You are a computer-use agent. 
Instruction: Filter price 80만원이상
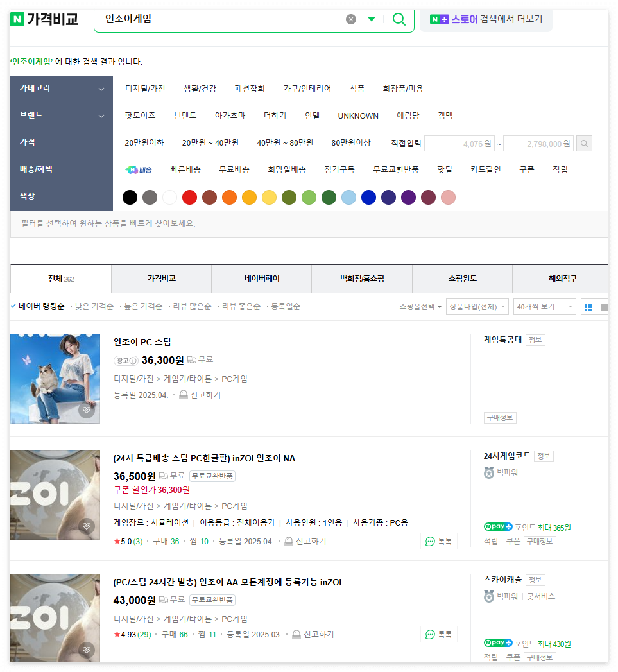[x=351, y=142]
